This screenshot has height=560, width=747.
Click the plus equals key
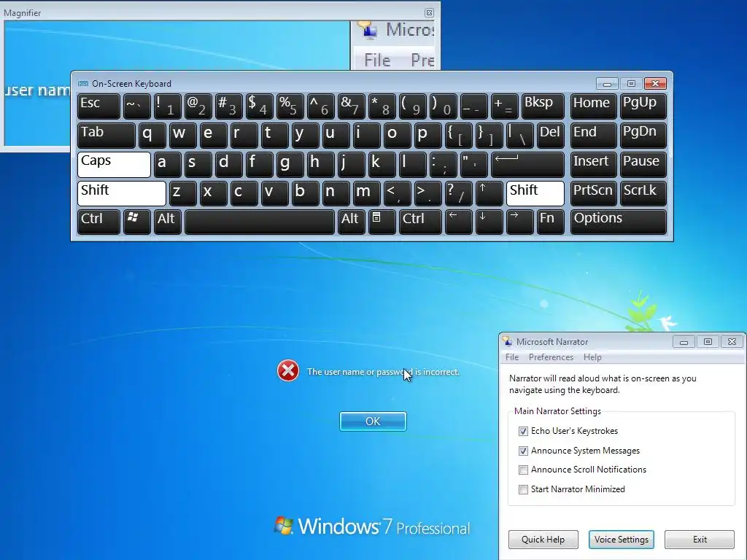pos(504,106)
